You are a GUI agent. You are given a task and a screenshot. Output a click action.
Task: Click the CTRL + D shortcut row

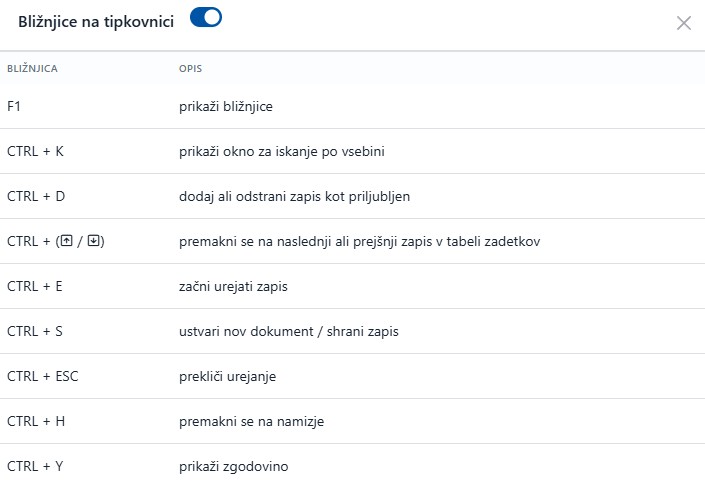pos(35,196)
